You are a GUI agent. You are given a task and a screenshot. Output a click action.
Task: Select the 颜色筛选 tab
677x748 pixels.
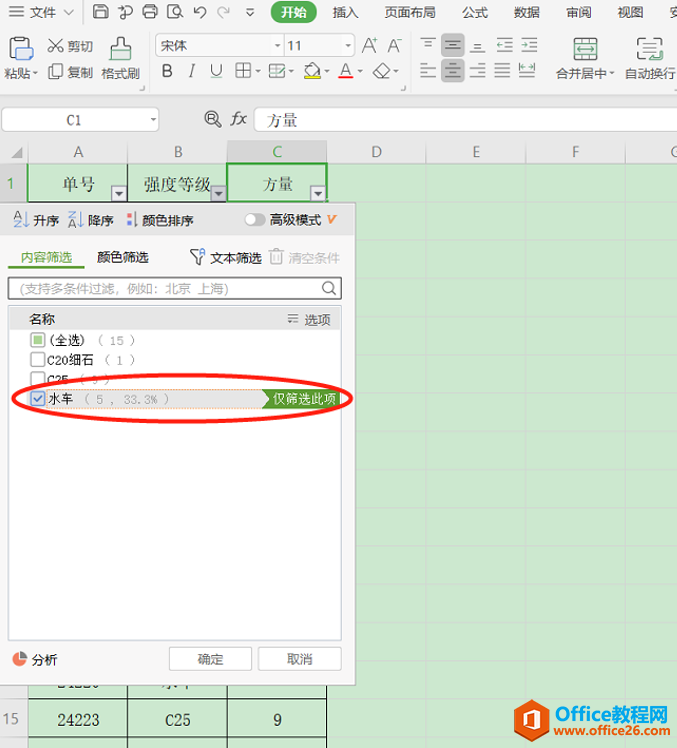(x=123, y=257)
